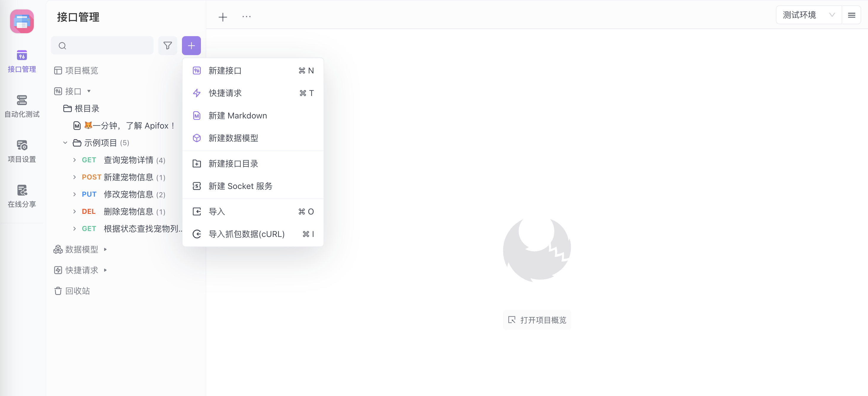Select 新建 Markdown from the menu
Viewport: 868px width, 396px height.
237,115
